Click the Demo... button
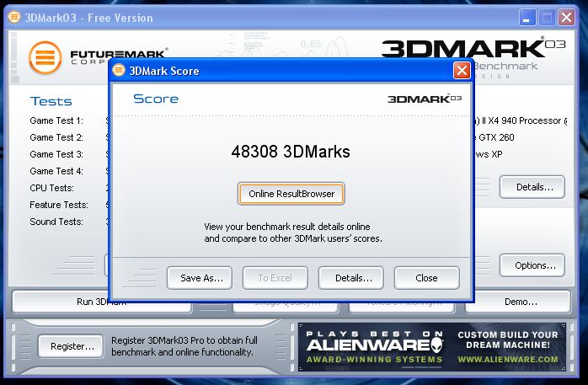This screenshot has height=385, width=588. pyautogui.click(x=518, y=302)
